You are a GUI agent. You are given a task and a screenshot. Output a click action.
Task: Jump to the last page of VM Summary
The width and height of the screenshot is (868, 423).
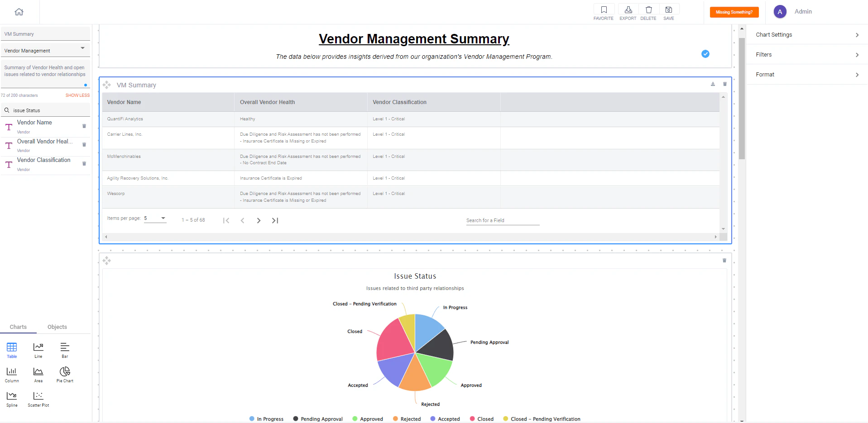point(275,220)
